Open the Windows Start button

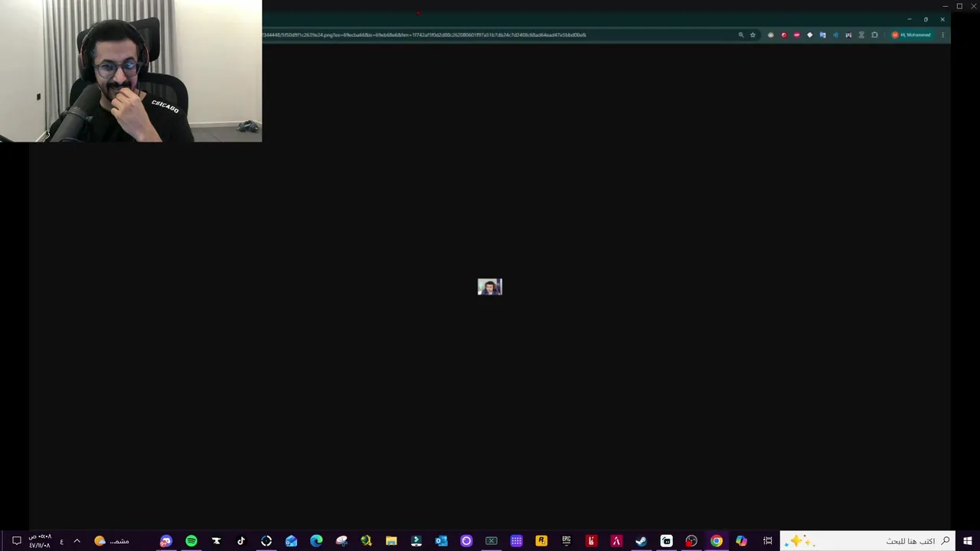point(968,541)
